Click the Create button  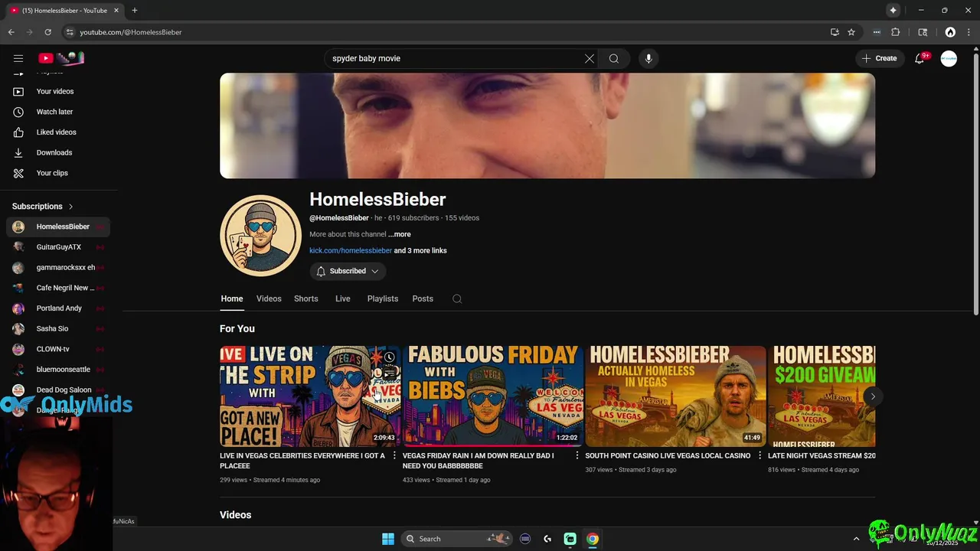(880, 58)
